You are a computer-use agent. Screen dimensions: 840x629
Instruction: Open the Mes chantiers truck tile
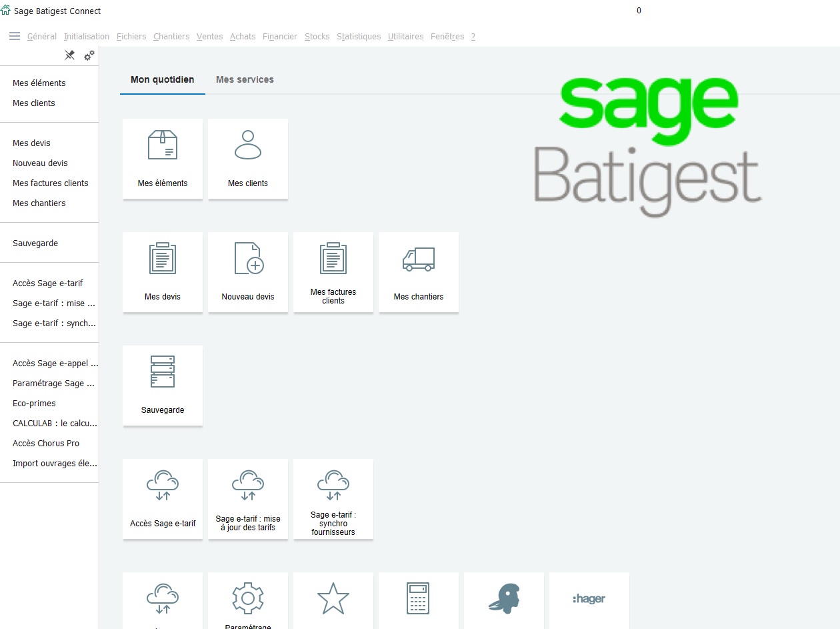[x=419, y=272]
